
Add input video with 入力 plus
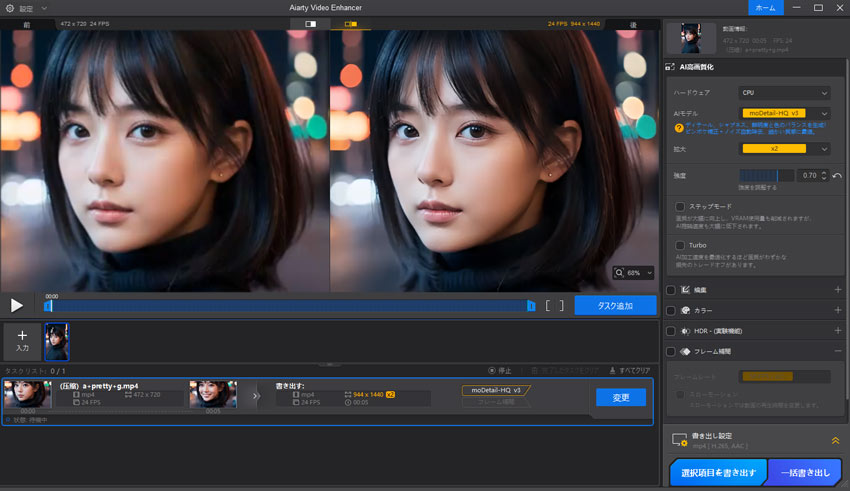[x=22, y=341]
